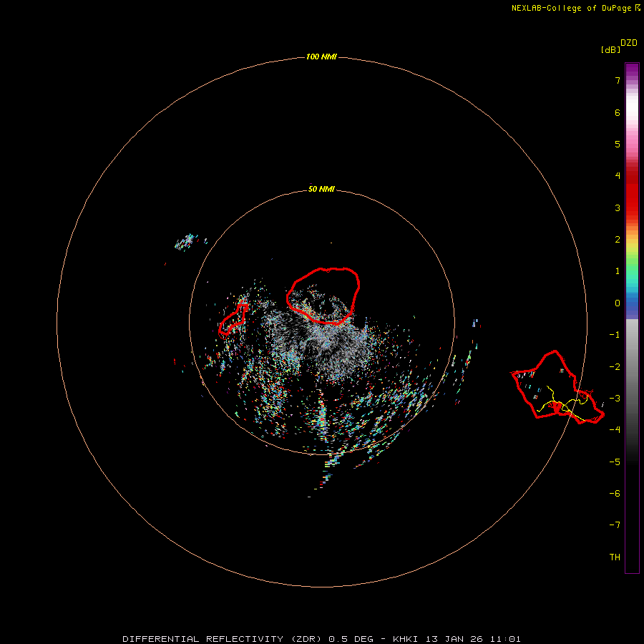Click the NEXLAB-College of DuPage credit text
This screenshot has width=644, height=644.
pyautogui.click(x=571, y=8)
